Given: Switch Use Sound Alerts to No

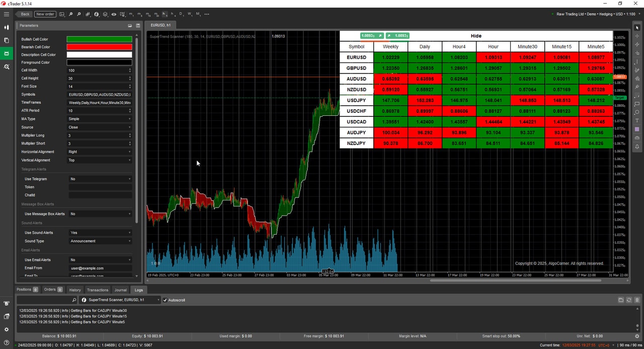Looking at the screenshot, I should coord(99,232).
